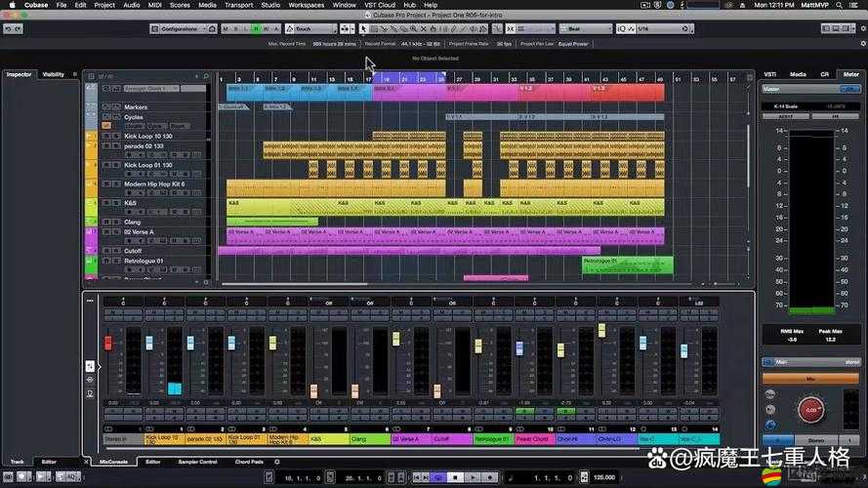Open the VST Cloud menu
Viewport: 868px width, 488px height.
(x=380, y=5)
